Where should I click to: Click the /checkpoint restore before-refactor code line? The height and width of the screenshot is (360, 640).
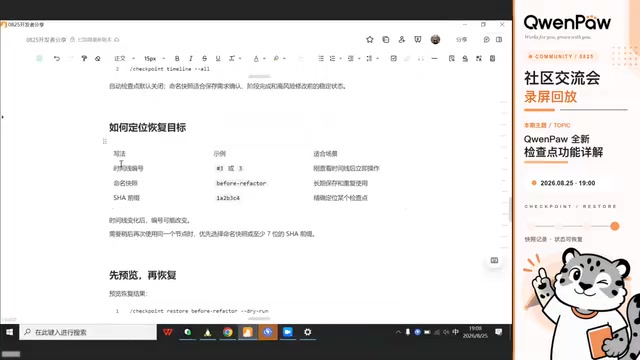coord(199,311)
